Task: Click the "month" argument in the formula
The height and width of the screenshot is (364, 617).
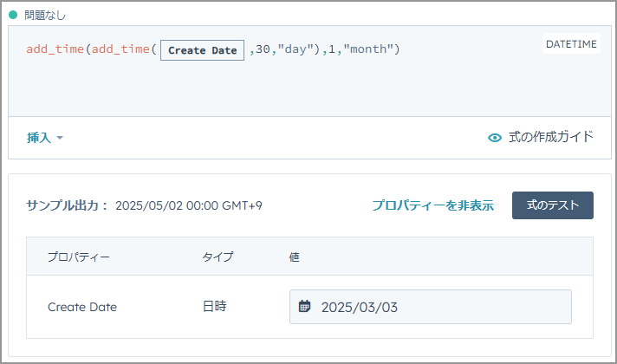Action: point(368,49)
